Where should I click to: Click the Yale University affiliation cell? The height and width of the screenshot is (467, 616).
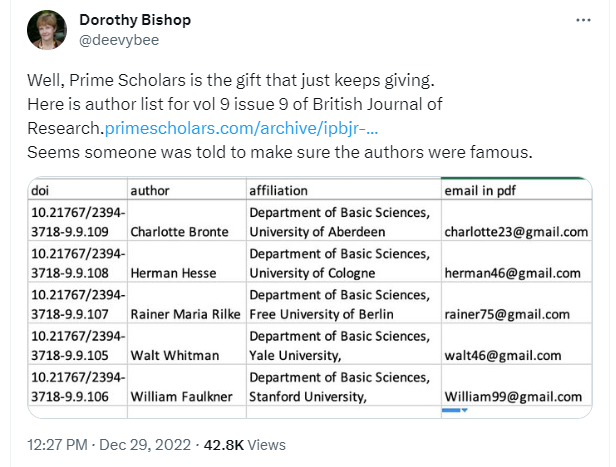pyautogui.click(x=342, y=346)
